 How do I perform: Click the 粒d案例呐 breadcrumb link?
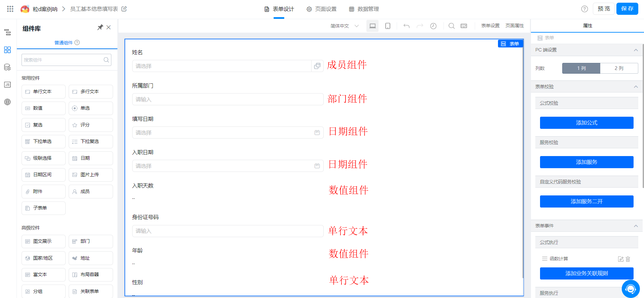coord(45,9)
